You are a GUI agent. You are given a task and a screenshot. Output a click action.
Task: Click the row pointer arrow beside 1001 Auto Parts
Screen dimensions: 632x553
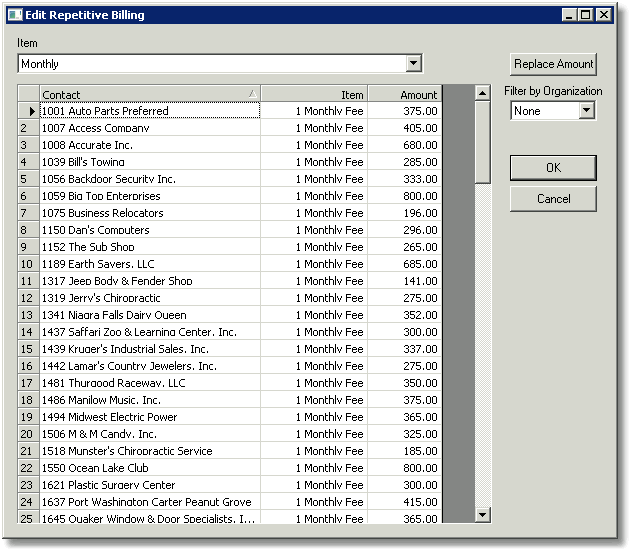pyautogui.click(x=32, y=111)
